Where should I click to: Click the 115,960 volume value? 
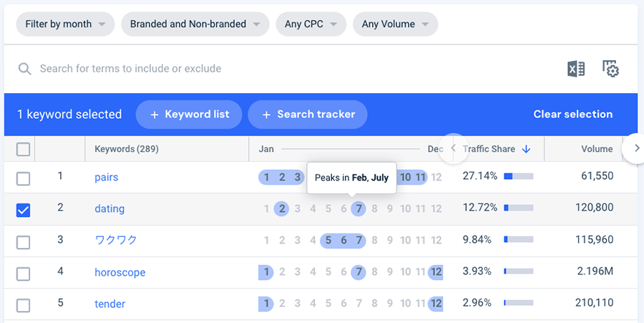pyautogui.click(x=595, y=240)
